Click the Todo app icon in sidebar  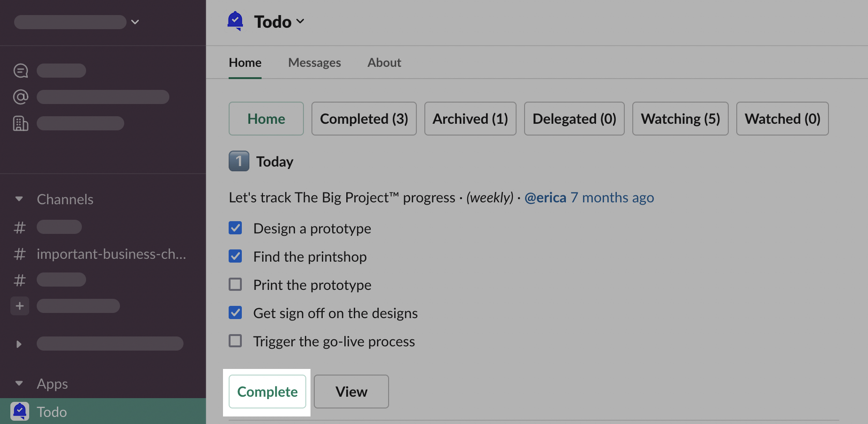point(20,411)
